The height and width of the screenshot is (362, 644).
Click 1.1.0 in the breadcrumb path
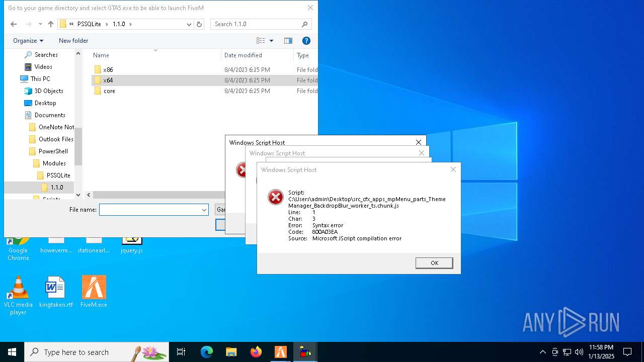(119, 24)
